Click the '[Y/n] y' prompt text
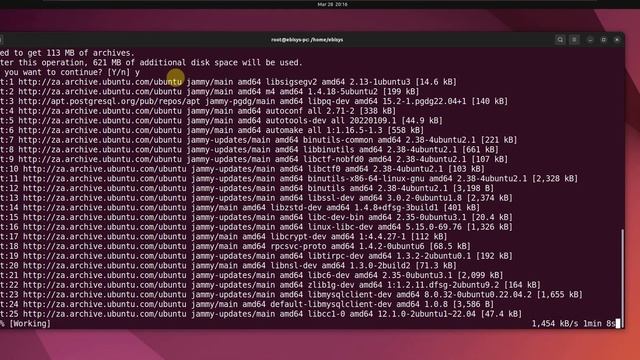The image size is (640, 360). click(x=124, y=72)
